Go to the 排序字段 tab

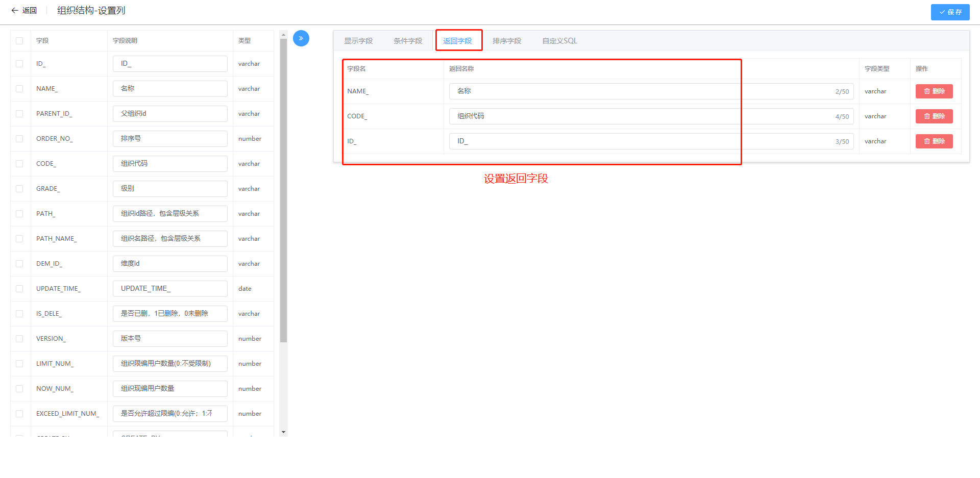(507, 41)
